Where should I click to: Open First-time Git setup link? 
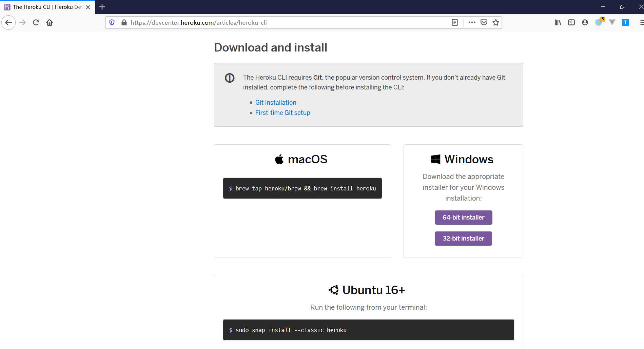[283, 113]
